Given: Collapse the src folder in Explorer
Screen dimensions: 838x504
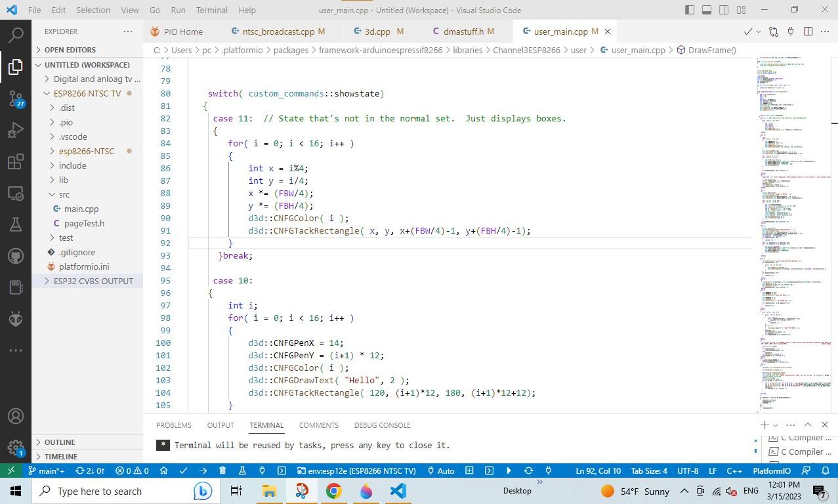Looking at the screenshot, I should 64,194.
